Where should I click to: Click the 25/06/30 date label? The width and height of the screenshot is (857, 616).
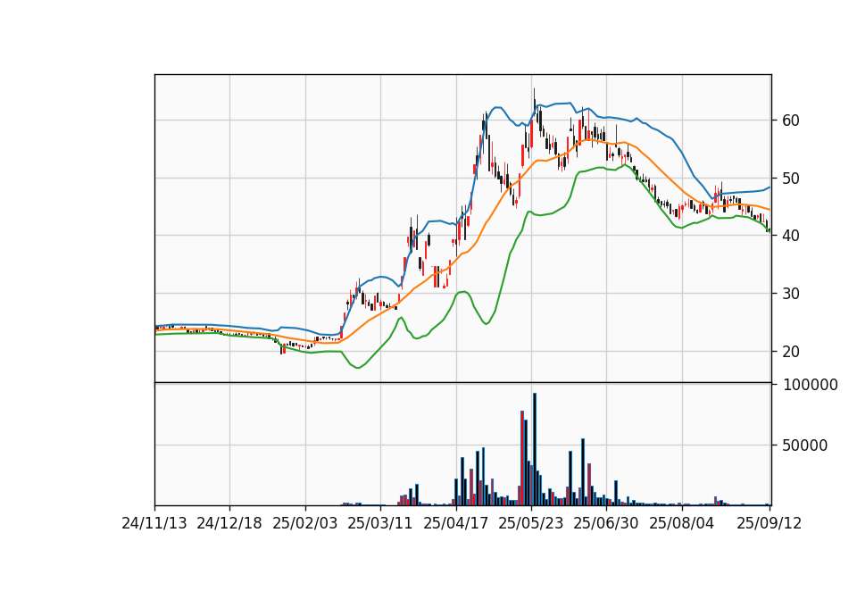click(605, 523)
